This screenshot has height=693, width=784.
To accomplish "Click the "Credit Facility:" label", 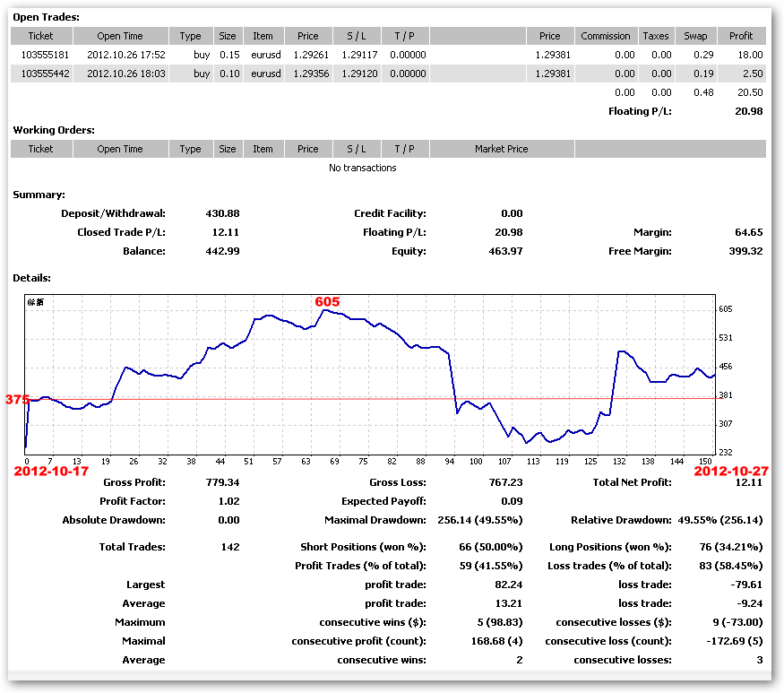I will (390, 213).
